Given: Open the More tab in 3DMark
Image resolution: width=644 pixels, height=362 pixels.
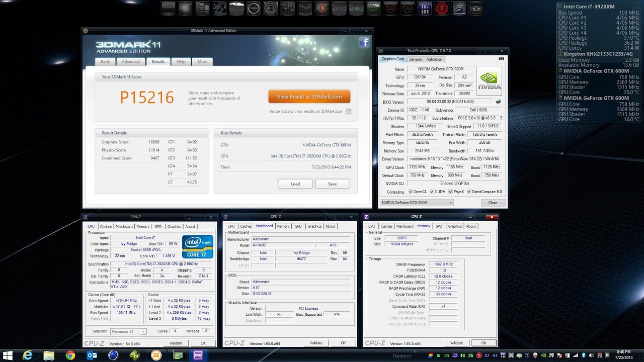Looking at the screenshot, I should (202, 62).
